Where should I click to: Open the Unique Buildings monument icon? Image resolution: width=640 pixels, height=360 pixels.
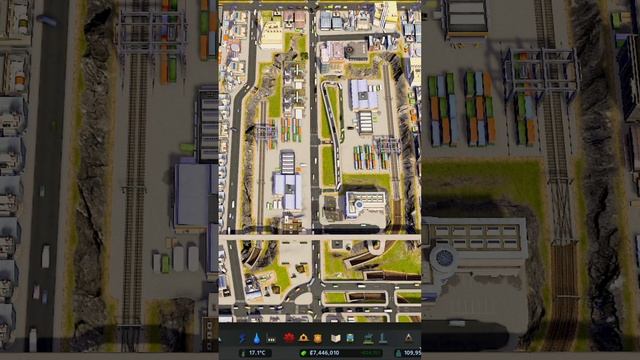[x=383, y=338]
